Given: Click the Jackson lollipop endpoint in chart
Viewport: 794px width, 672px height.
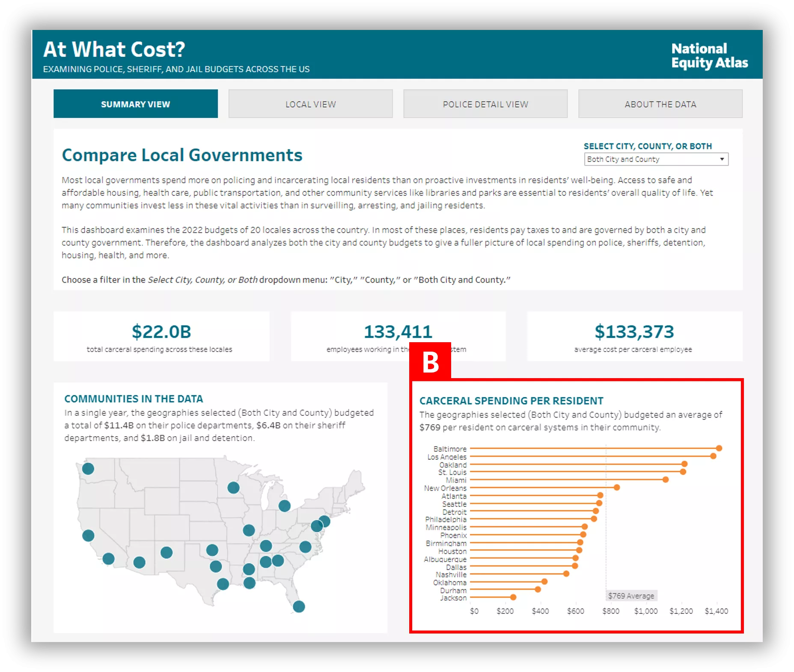Looking at the screenshot, I should [513, 597].
